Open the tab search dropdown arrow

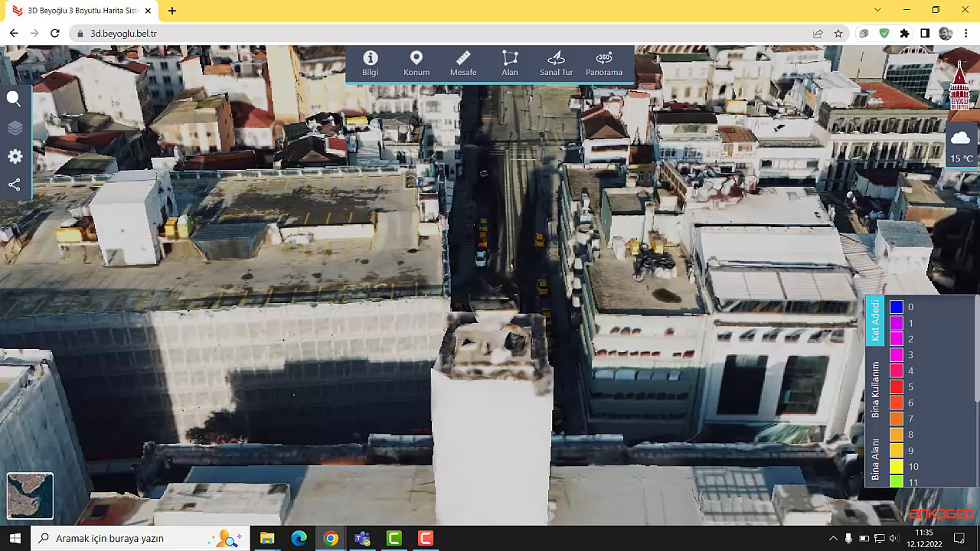point(877,10)
